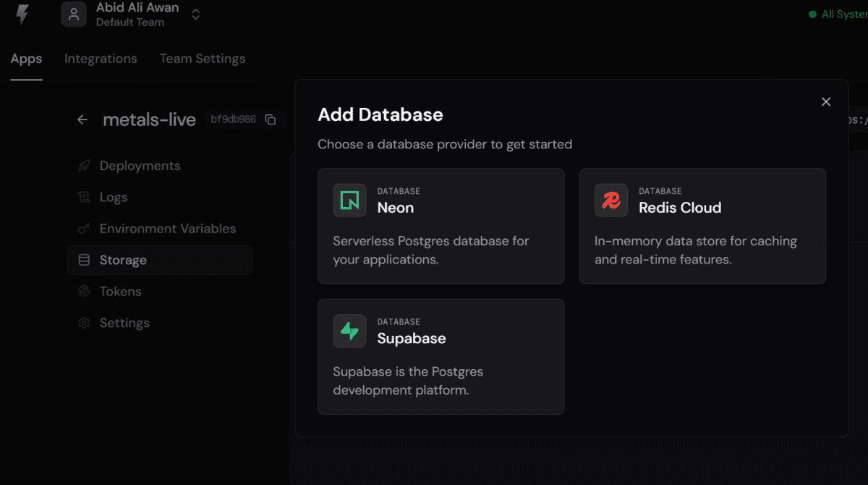Click the Deployments rocket icon
This screenshot has width=868, height=485.
(84, 166)
